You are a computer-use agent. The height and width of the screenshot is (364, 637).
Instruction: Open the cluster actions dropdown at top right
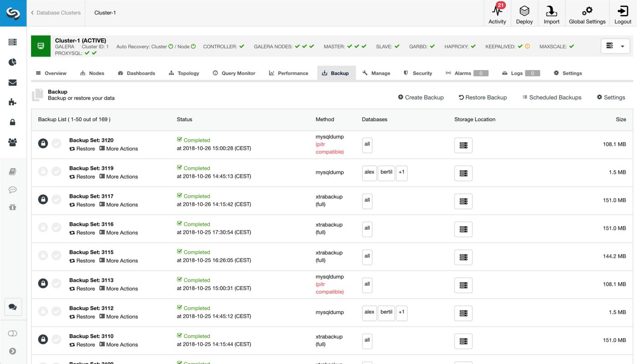tap(615, 46)
